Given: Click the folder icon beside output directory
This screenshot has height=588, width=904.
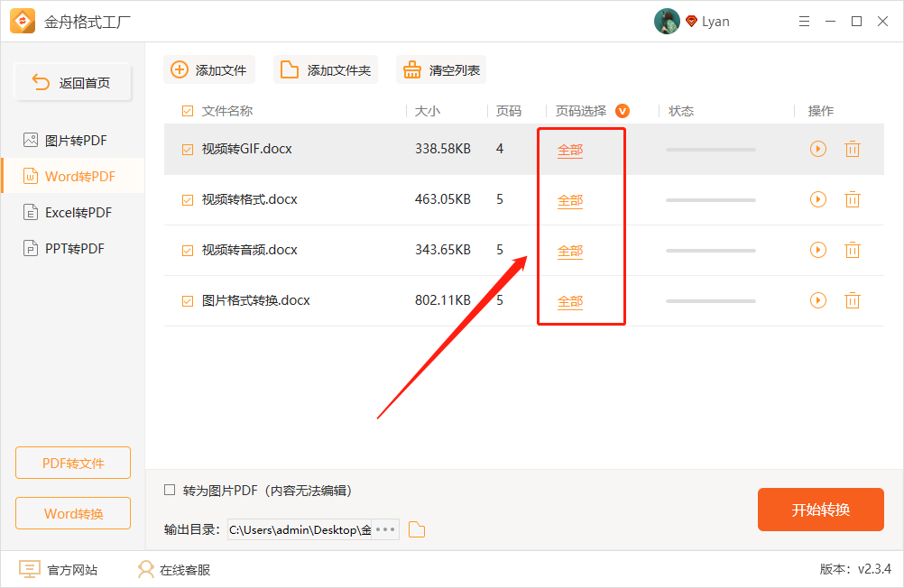Looking at the screenshot, I should pos(416,529).
